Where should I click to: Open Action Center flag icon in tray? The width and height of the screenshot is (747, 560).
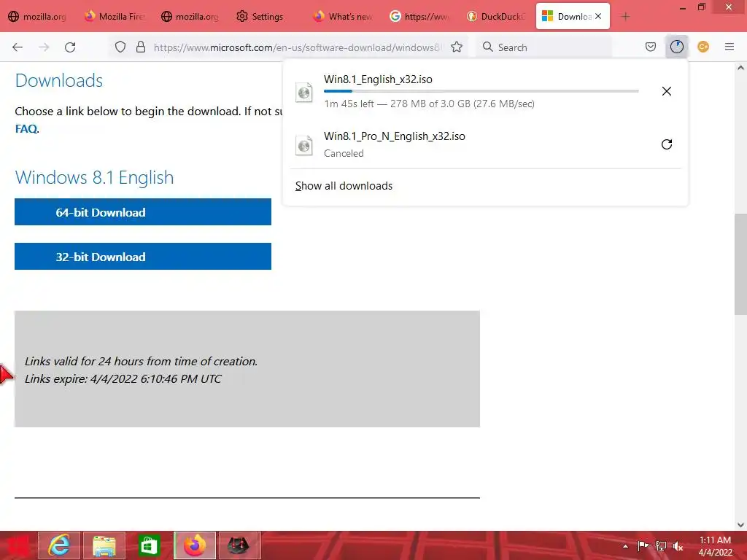click(x=643, y=546)
